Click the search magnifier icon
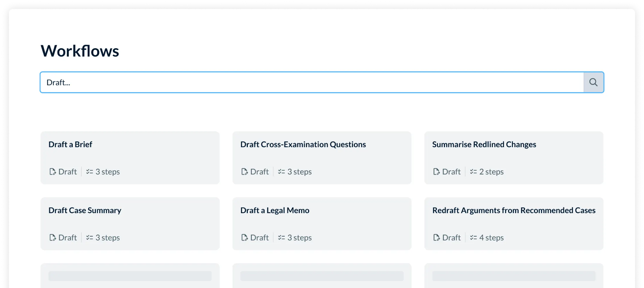Image resolution: width=644 pixels, height=288 pixels. coord(594,82)
